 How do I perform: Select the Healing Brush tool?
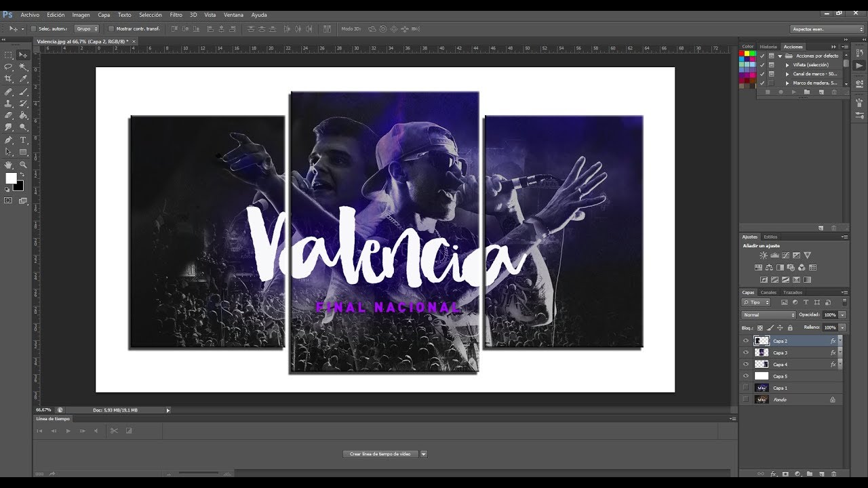[x=8, y=91]
